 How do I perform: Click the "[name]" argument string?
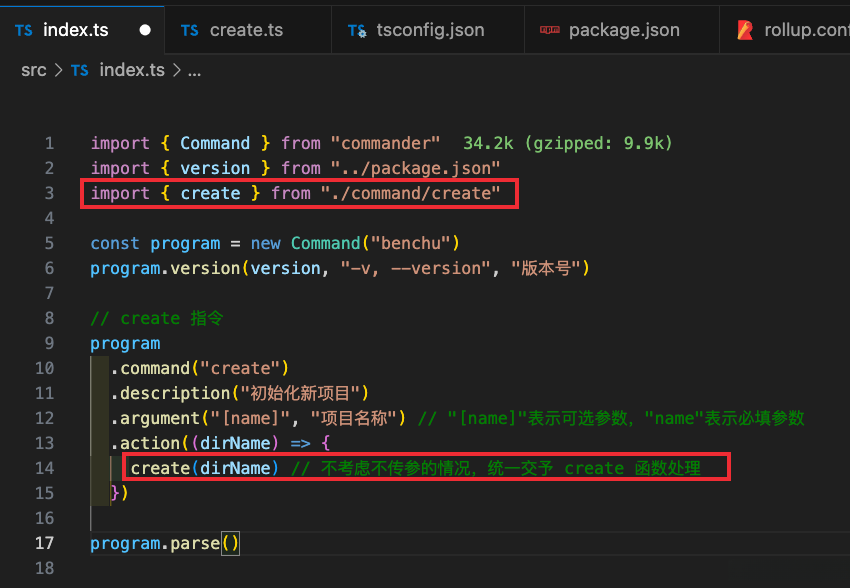pos(250,418)
